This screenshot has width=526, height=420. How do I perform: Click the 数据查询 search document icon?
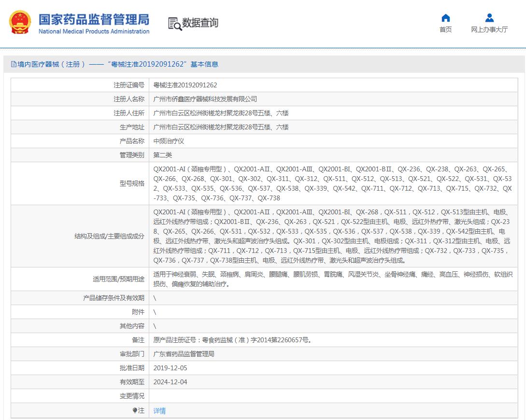pos(174,24)
